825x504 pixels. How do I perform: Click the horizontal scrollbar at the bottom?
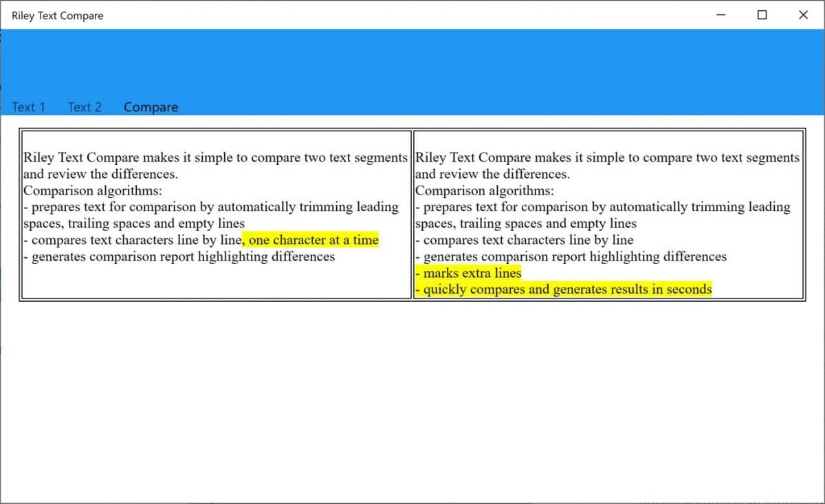point(412,501)
